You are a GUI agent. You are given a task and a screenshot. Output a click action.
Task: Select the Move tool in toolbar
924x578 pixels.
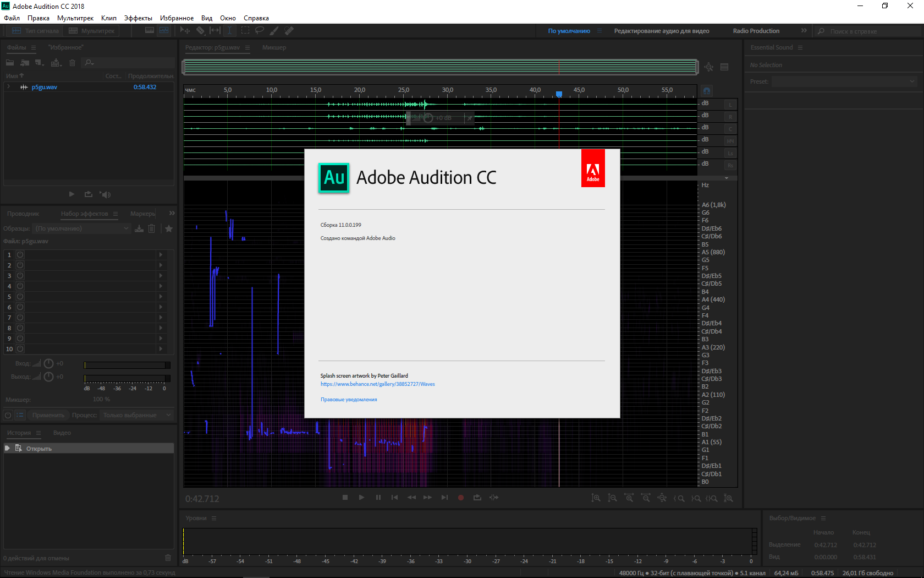click(x=185, y=31)
